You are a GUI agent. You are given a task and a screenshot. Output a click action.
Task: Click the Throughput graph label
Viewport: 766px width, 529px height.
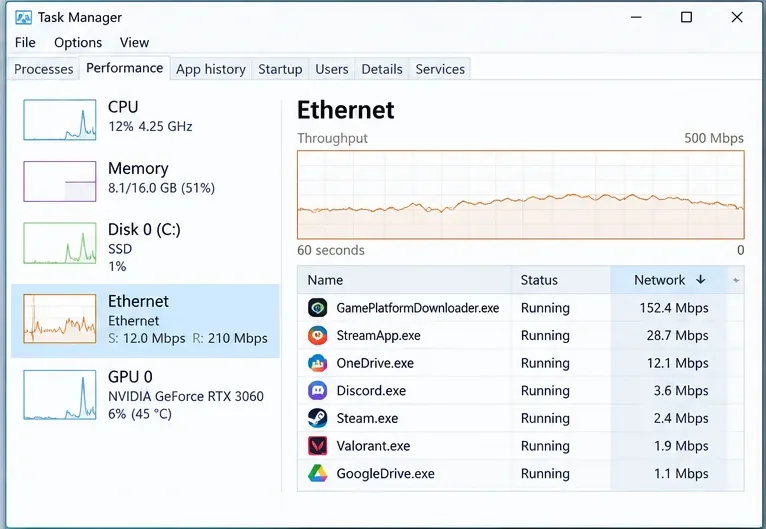click(x=333, y=139)
